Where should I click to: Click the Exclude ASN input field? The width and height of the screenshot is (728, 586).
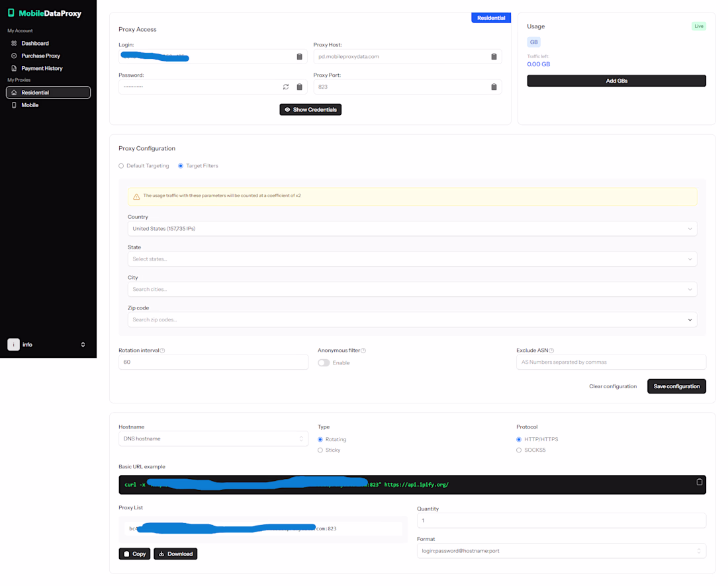pyautogui.click(x=611, y=362)
